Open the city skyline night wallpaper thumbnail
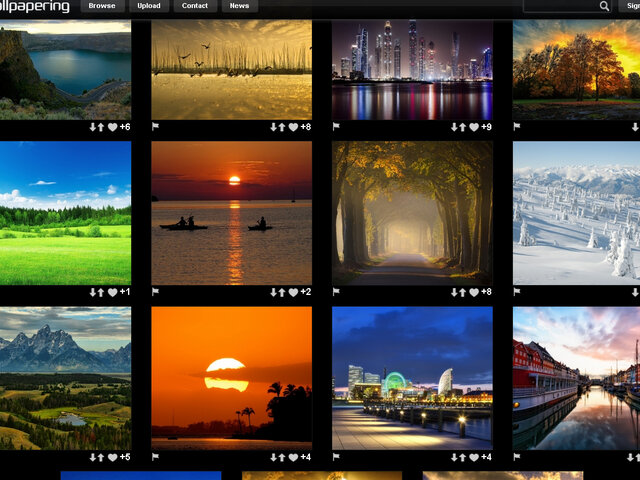Viewport: 640px width, 480px height. click(412, 69)
